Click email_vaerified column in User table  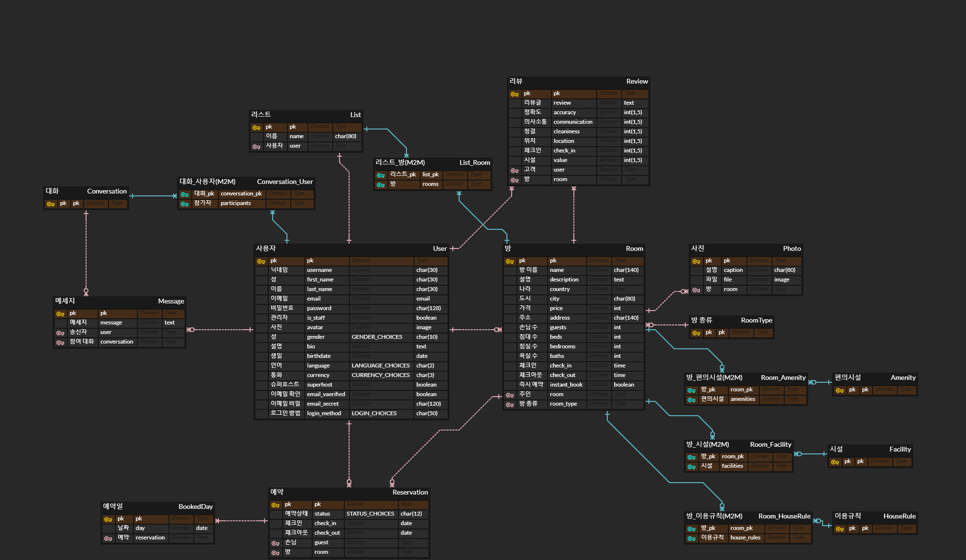(x=327, y=394)
